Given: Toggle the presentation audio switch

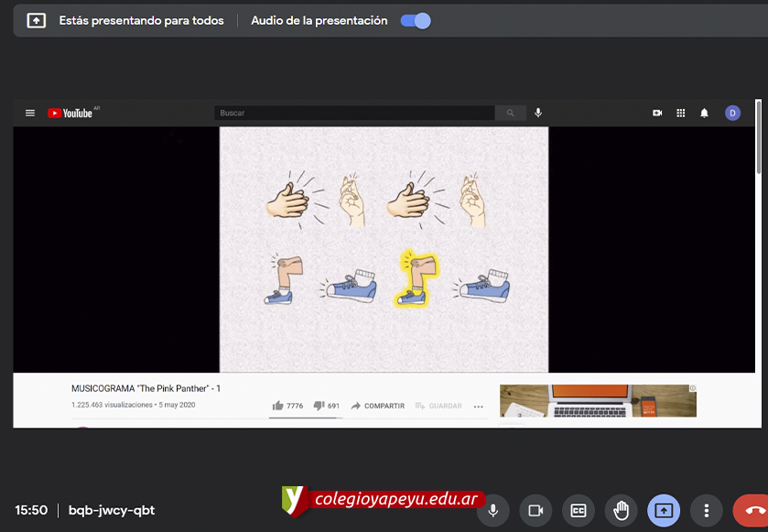Looking at the screenshot, I should [416, 20].
